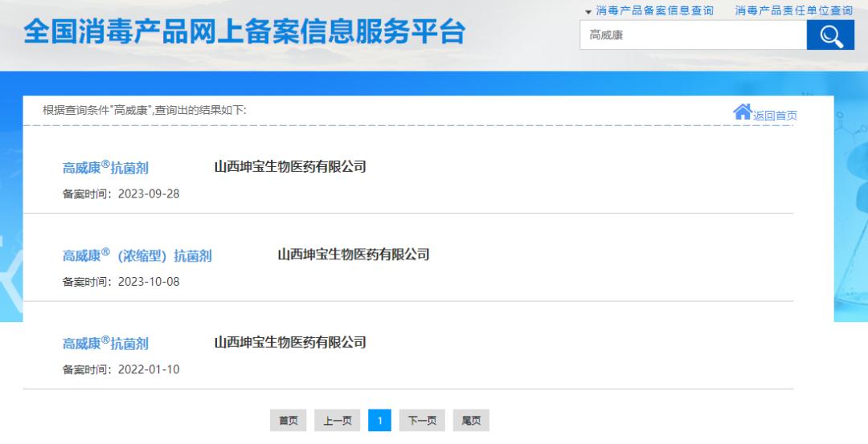Screen dimensions: 868x444
Task: Go to 首页 pagination button
Action: pyautogui.click(x=288, y=420)
